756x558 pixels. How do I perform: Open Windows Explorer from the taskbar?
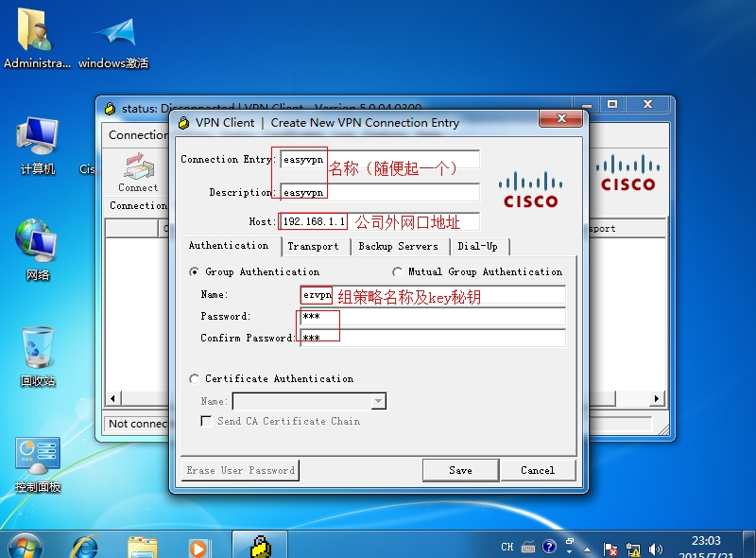tap(143, 548)
